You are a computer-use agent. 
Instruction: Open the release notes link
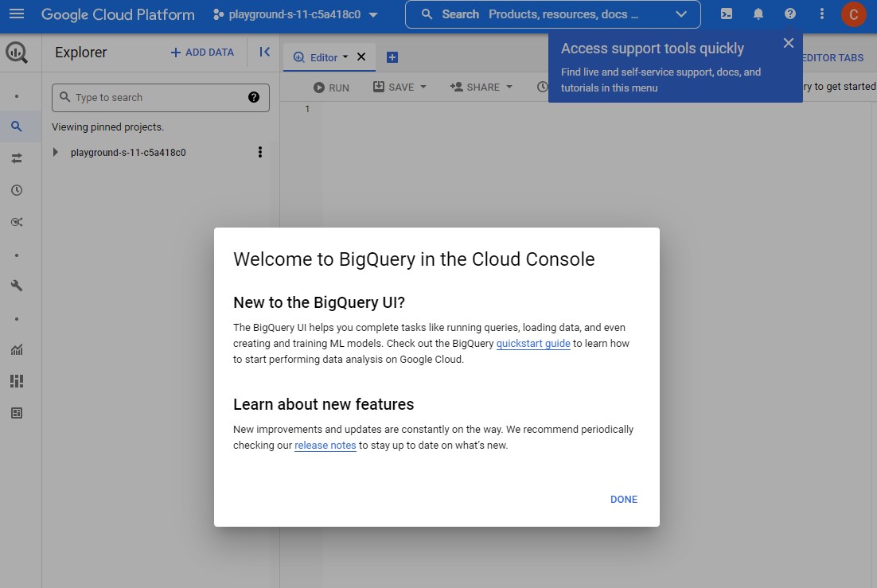pyautogui.click(x=325, y=446)
